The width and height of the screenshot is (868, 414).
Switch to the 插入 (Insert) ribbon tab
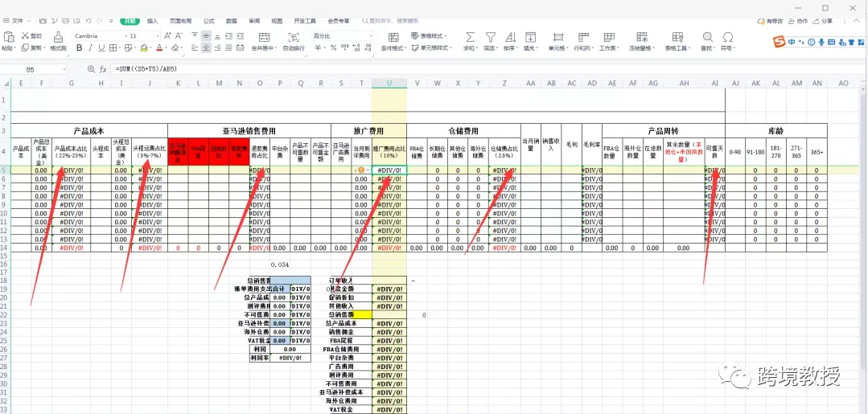coord(152,21)
